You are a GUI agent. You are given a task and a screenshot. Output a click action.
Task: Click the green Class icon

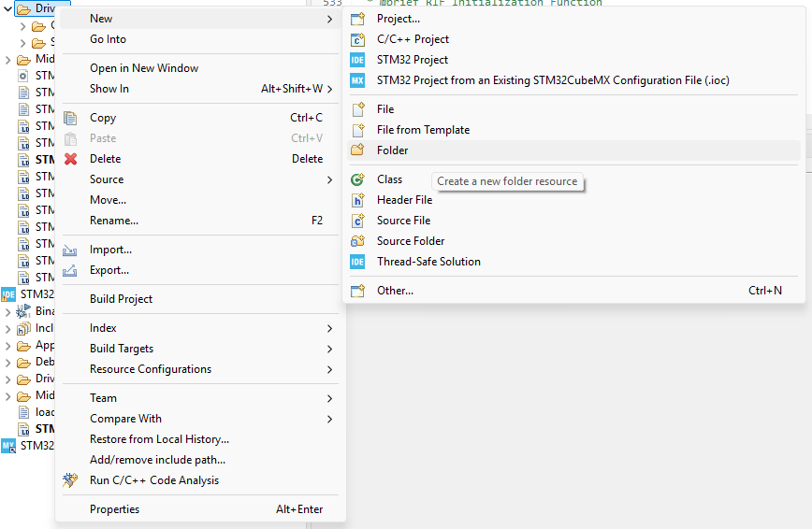coord(358,179)
